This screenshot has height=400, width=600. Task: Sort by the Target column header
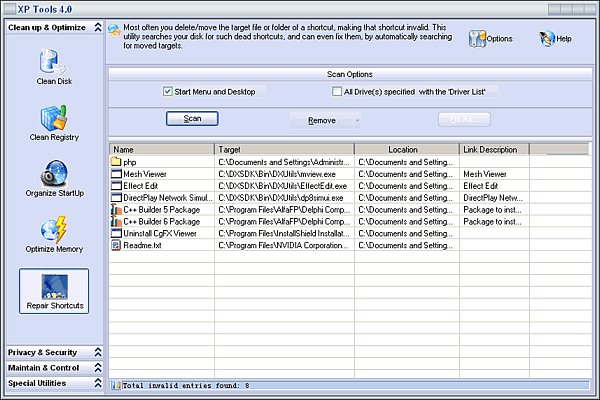(285, 149)
